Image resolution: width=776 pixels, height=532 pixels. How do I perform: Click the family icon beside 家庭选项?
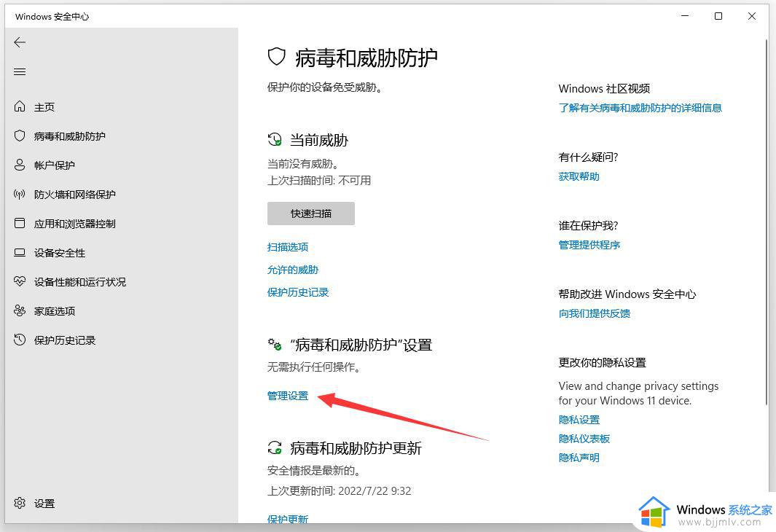tap(20, 310)
